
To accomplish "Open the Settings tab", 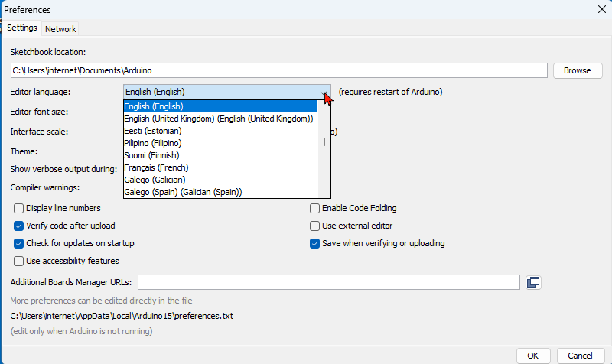I will (x=22, y=28).
